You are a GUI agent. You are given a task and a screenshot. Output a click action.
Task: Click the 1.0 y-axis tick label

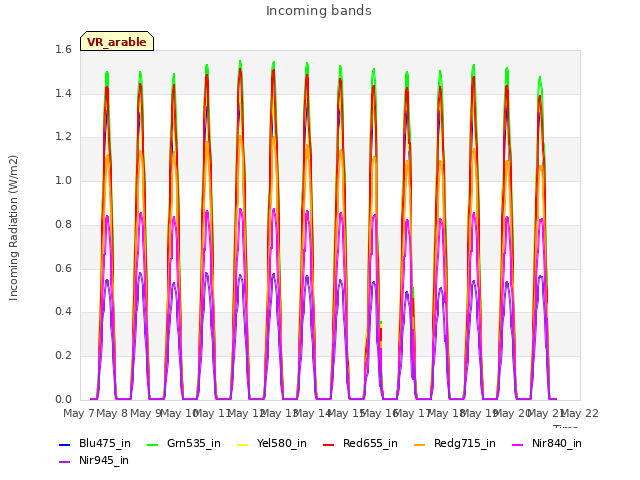click(63, 180)
